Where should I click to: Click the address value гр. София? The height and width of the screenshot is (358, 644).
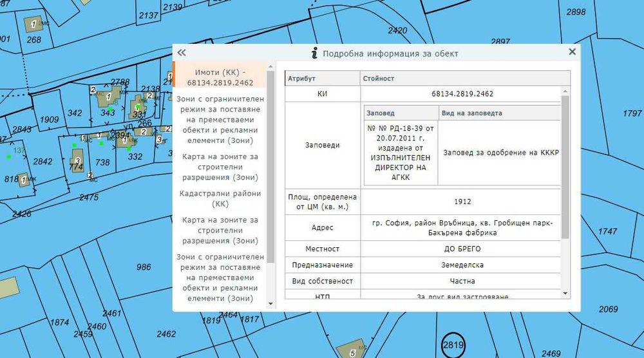pyautogui.click(x=462, y=227)
